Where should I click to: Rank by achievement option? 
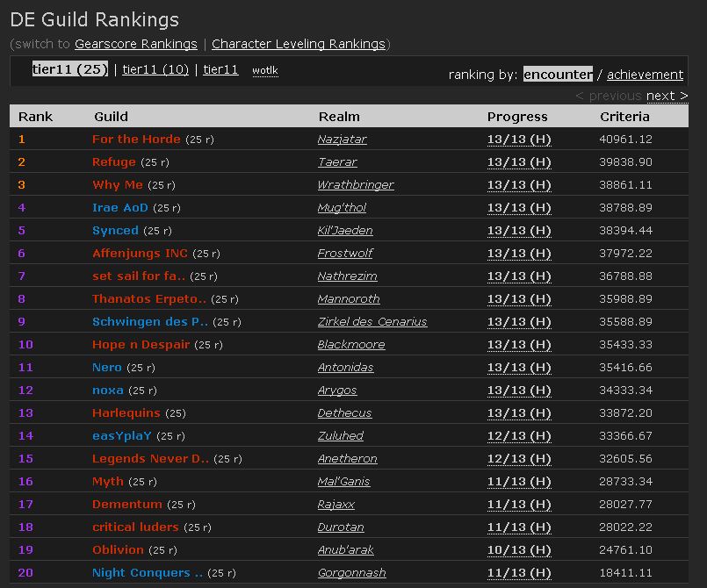click(645, 75)
